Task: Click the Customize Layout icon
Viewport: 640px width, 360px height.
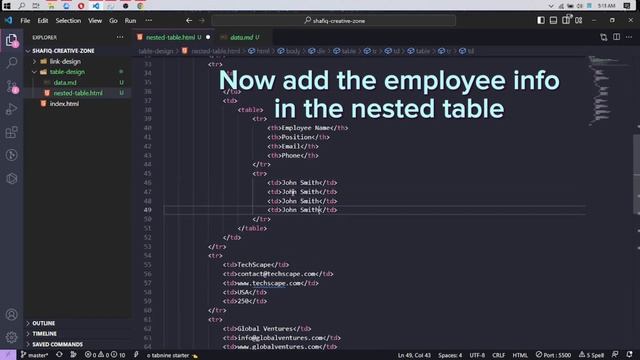Action: 579,20
